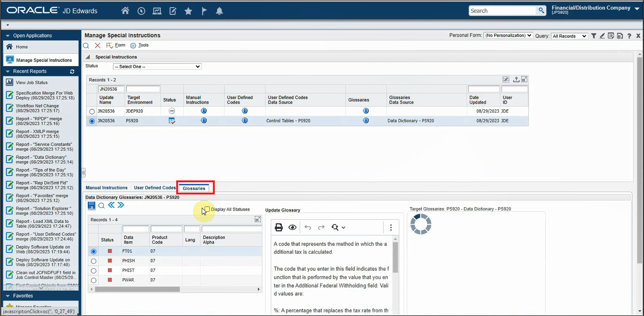Click the customize grid icon above records

[x=506, y=79]
